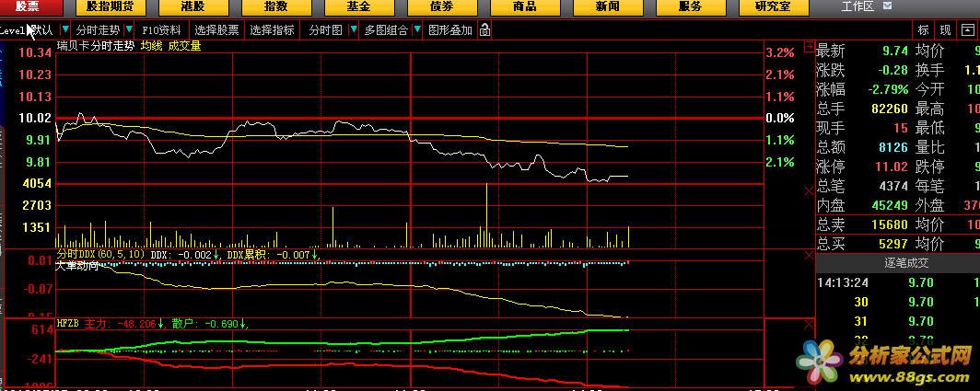The image size is (980, 391).
Task: Click the 总卖 value 15680
Action: pos(889,224)
